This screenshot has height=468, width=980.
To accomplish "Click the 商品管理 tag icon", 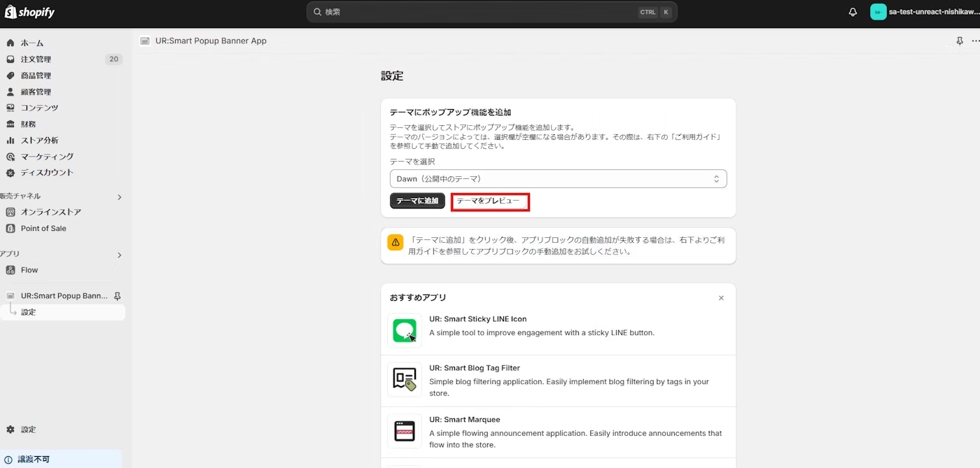I will 10,76.
